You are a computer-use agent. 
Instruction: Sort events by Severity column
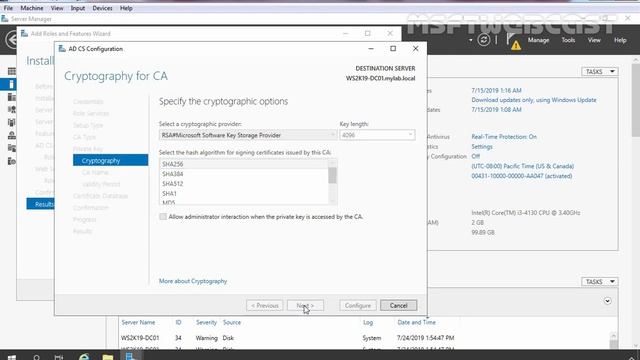(x=206, y=322)
